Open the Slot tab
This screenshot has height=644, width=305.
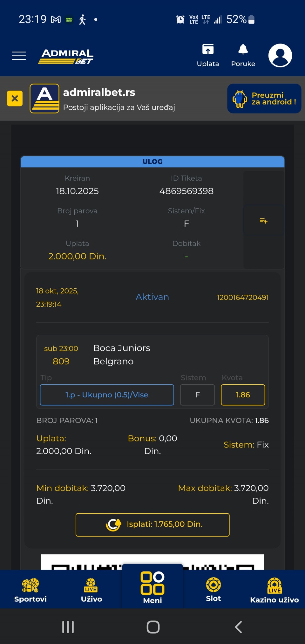click(213, 590)
